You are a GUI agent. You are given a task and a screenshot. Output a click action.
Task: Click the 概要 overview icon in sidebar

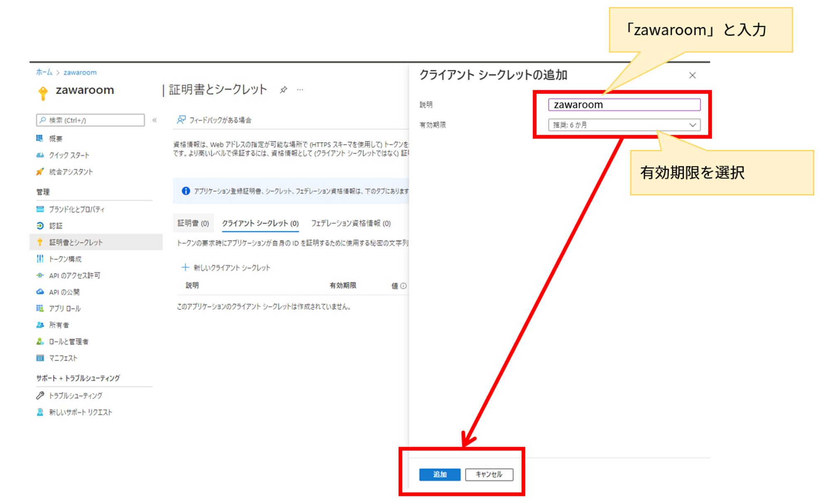(x=40, y=138)
